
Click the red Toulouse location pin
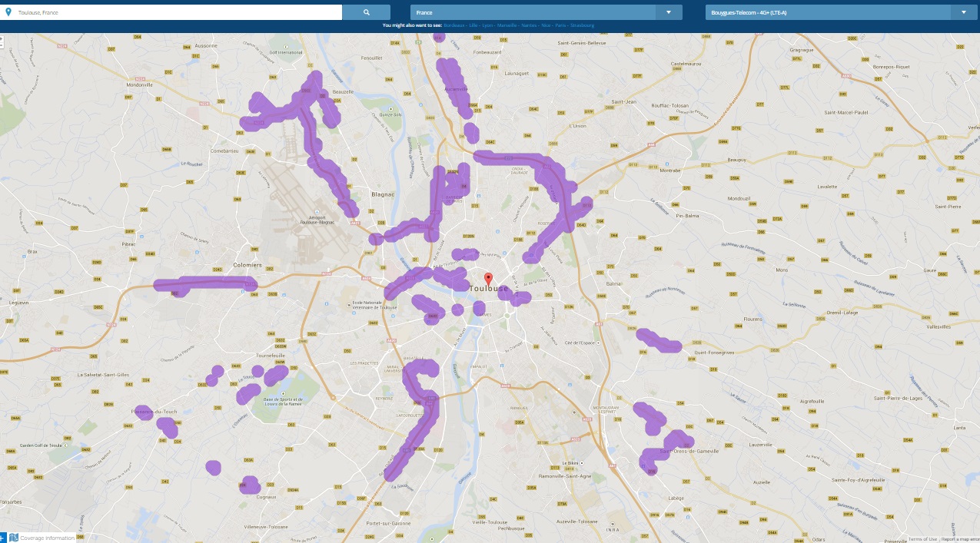pos(487,279)
